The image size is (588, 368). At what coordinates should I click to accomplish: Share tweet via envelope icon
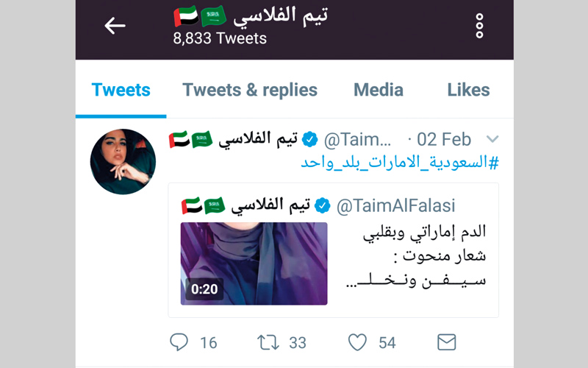[x=446, y=342]
